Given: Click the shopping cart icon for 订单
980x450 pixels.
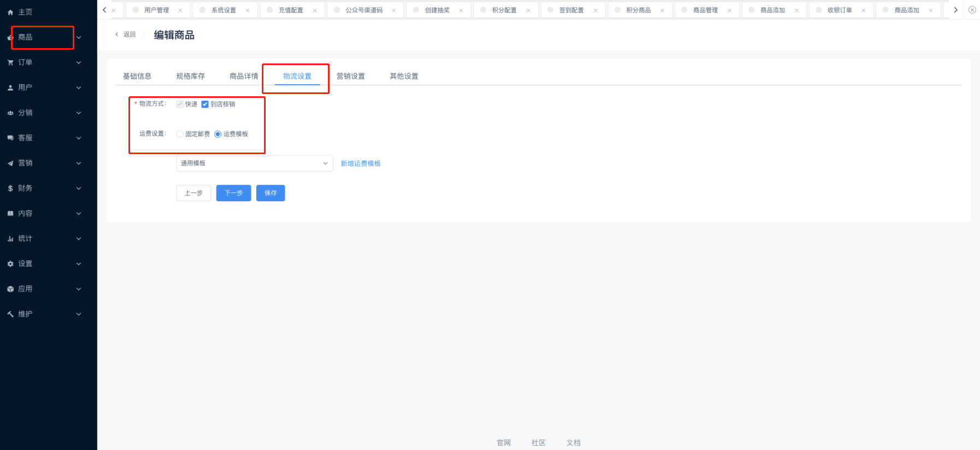Looking at the screenshot, I should click(x=10, y=63).
